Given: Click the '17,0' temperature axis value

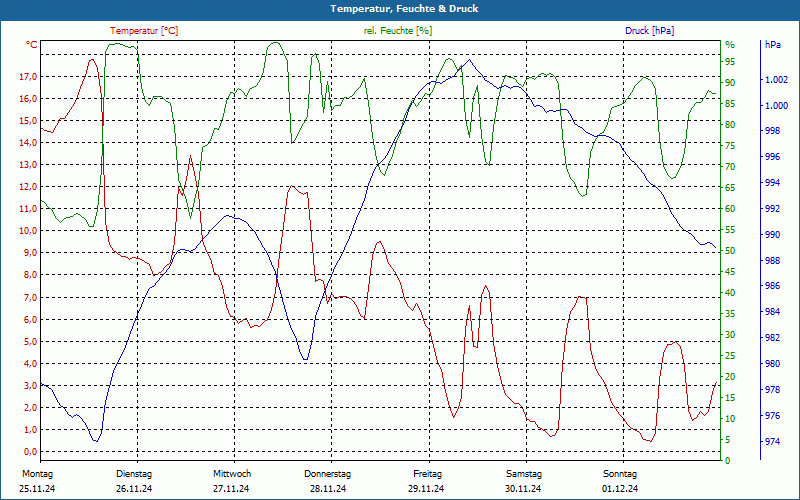Looking at the screenshot, I should 28,77.
